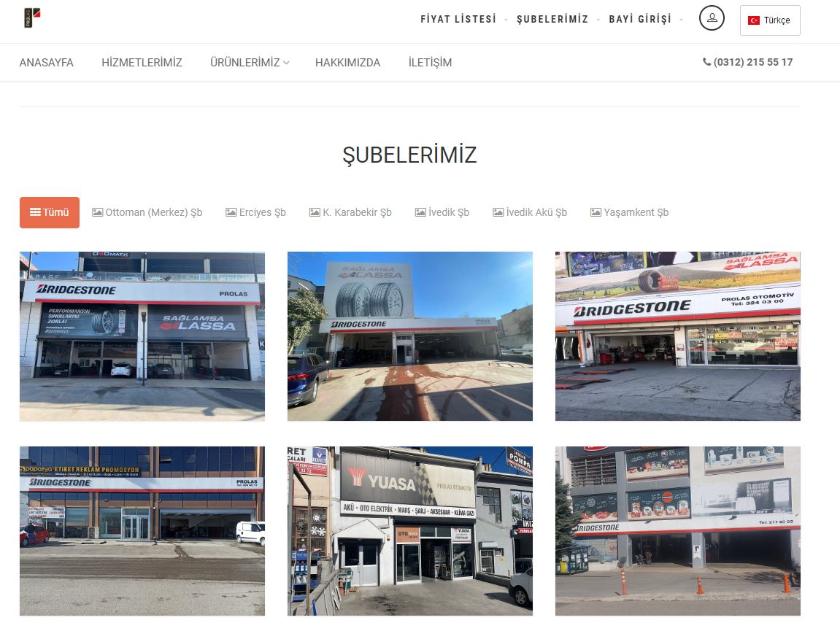Navigate to the İLETİŞİM page
Screen dimensions: 840x639
coord(430,62)
